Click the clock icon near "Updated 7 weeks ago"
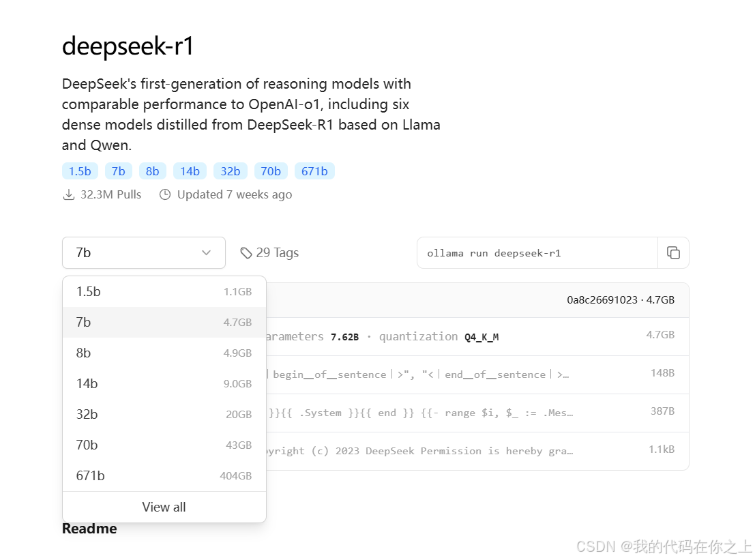This screenshot has height=560, width=755. point(164,194)
